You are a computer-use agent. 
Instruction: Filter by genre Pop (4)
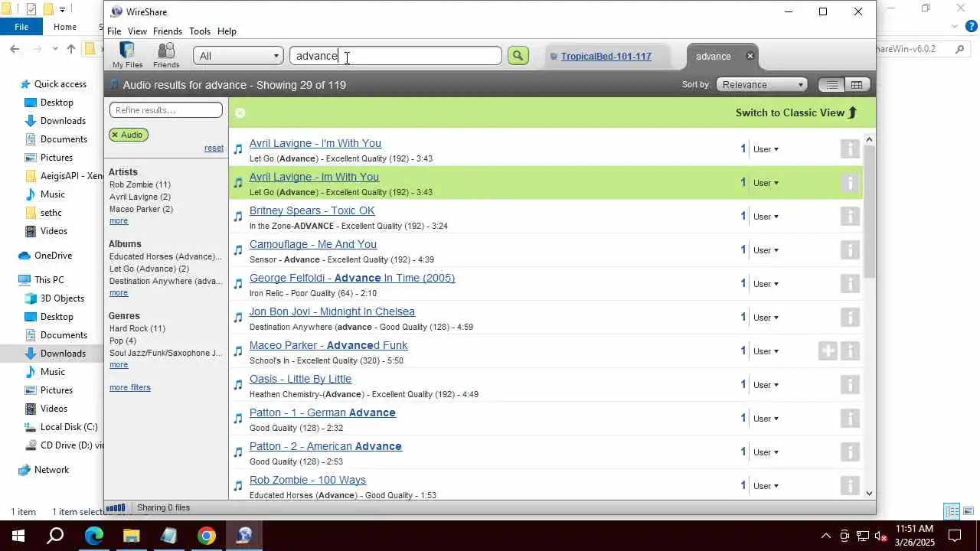tap(122, 341)
